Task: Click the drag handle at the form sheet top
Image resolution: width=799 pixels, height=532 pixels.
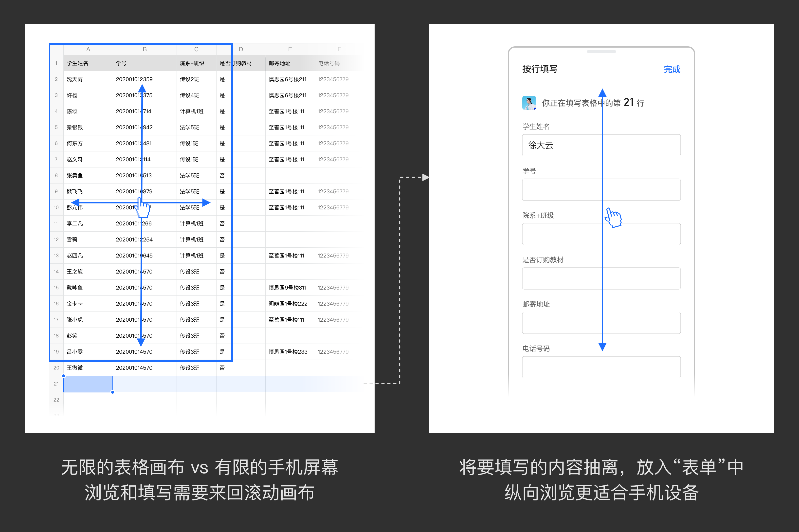Action: (x=601, y=52)
